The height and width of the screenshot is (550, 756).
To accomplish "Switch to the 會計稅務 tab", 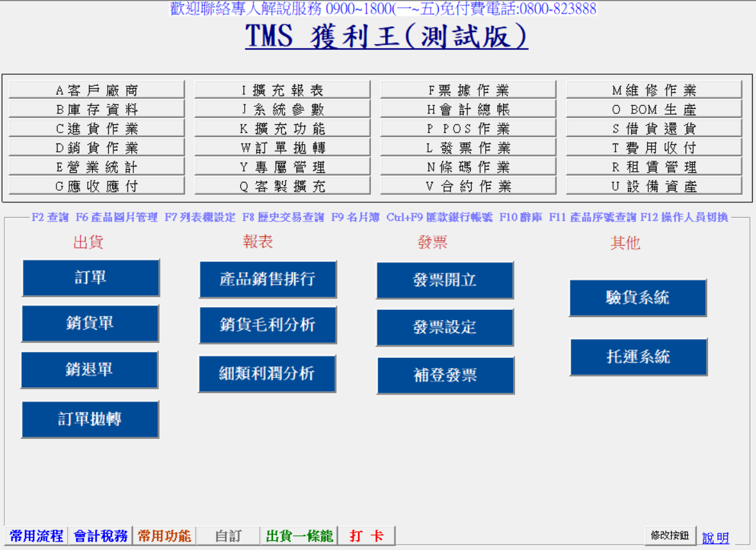I will pyautogui.click(x=101, y=535).
